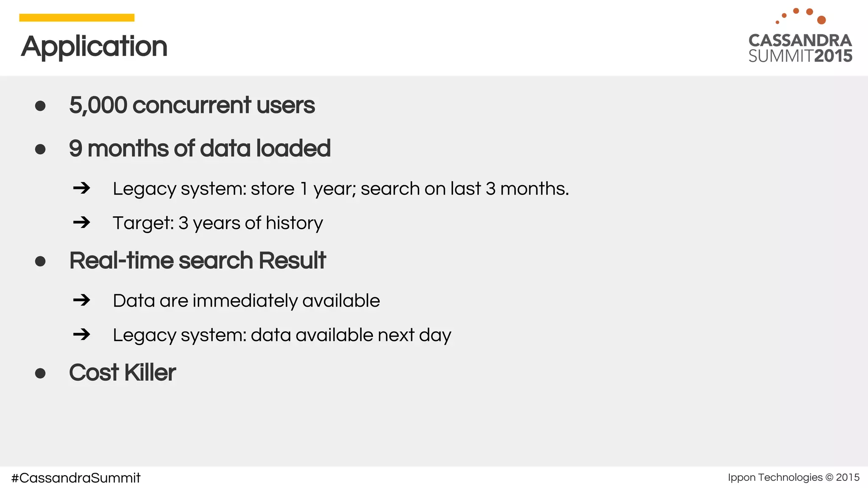The width and height of the screenshot is (868, 488).
Task: Click the "Ippon Technologies © 2015" footer text
Action: [793, 477]
